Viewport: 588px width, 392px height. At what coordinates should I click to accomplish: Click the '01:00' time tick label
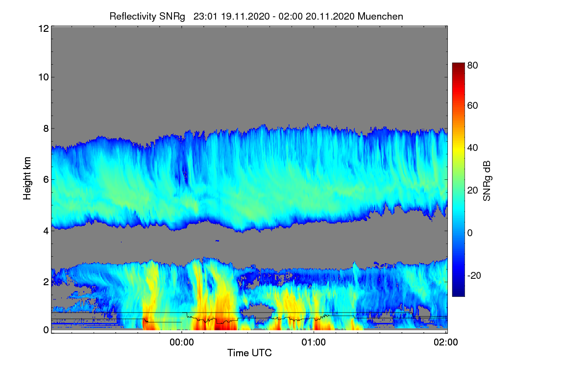(x=314, y=343)
